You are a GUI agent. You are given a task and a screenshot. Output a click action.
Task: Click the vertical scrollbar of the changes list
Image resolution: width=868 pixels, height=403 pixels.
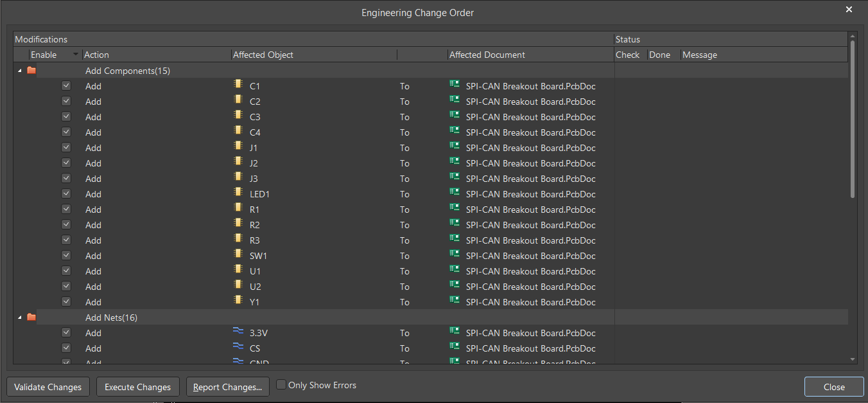pyautogui.click(x=853, y=120)
